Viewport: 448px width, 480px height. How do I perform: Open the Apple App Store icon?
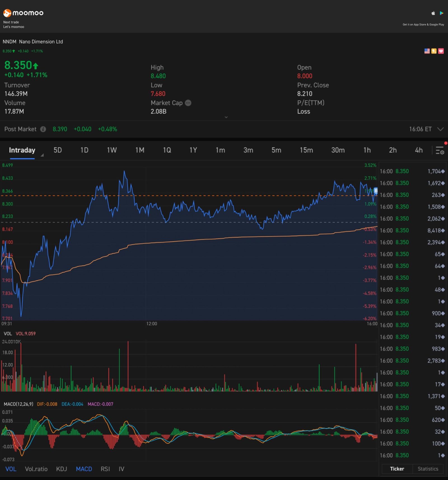pyautogui.click(x=433, y=13)
